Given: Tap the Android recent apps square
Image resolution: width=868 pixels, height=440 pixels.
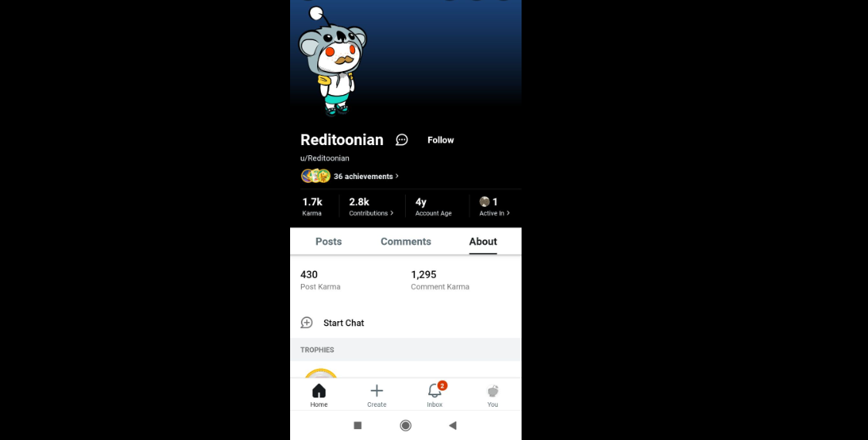Looking at the screenshot, I should (357, 425).
